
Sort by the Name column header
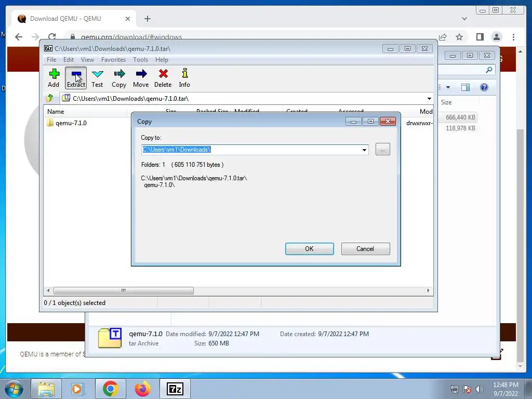[56, 111]
